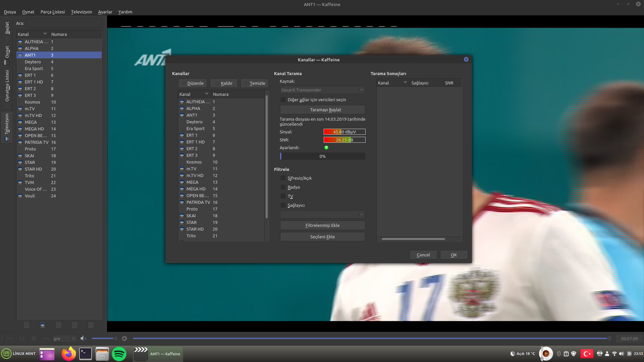Open the Oynat menu

coord(28,12)
